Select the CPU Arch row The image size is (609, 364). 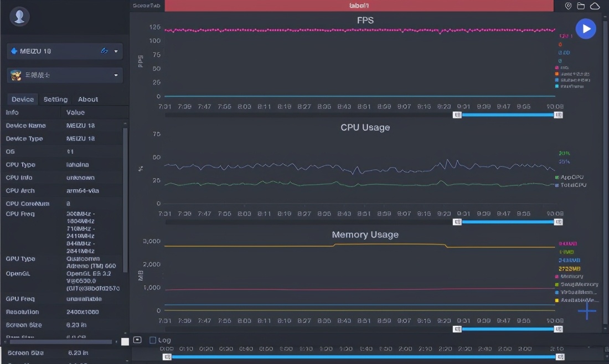coord(62,190)
